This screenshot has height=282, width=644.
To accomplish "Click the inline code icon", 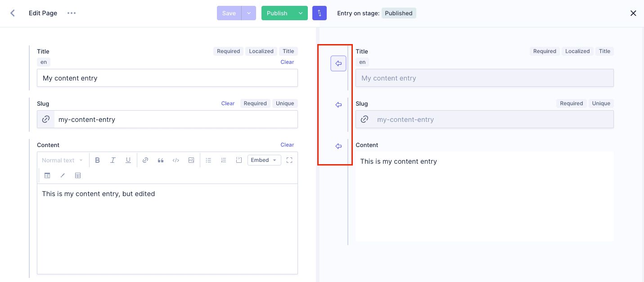I will [176, 160].
